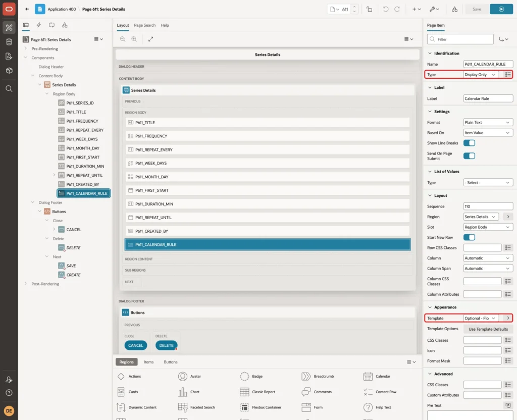
Task: Click the undo arrow in top toolbar
Action: [x=385, y=9]
